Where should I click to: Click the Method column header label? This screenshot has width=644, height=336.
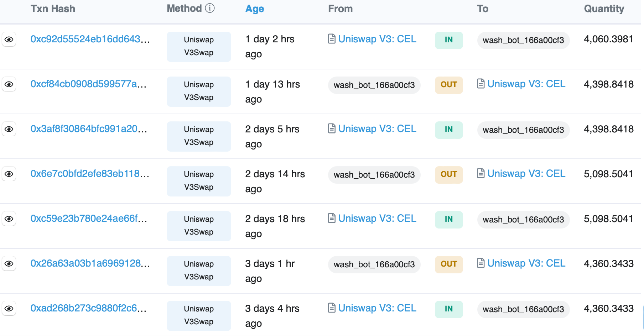184,9
